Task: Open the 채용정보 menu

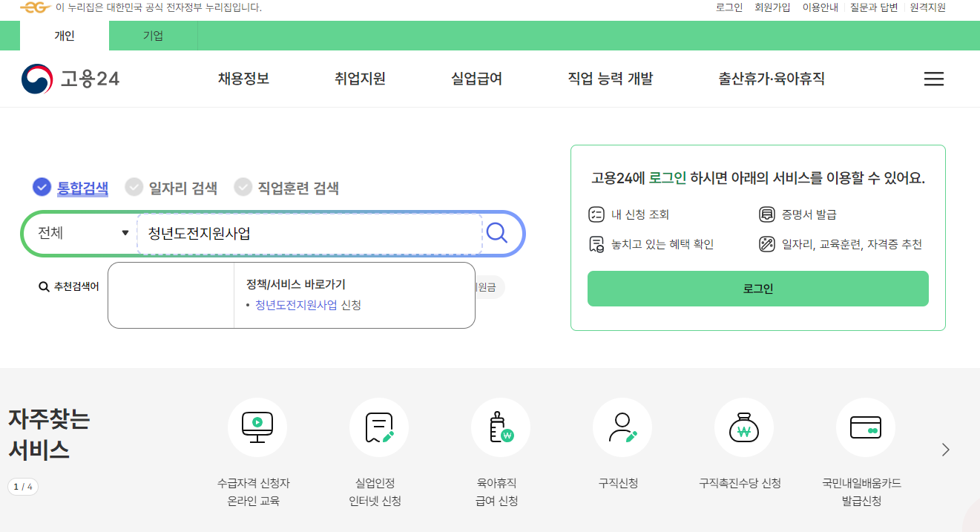Action: [x=242, y=79]
